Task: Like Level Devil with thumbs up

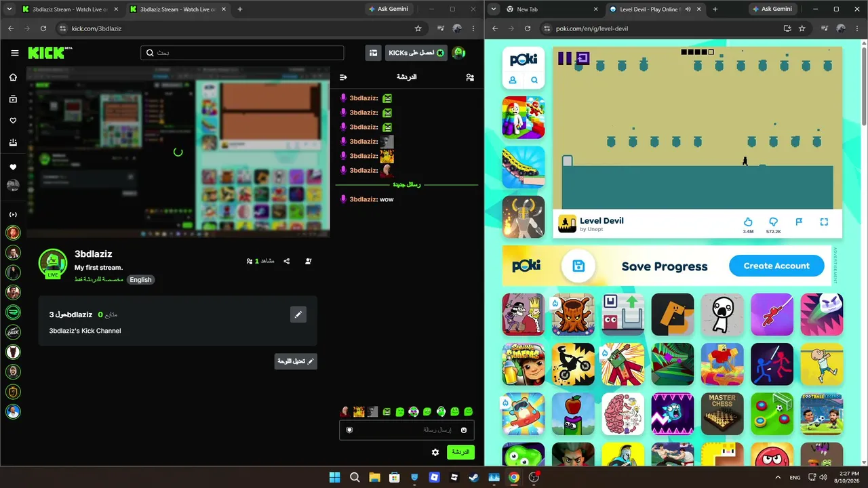Action: (x=748, y=222)
